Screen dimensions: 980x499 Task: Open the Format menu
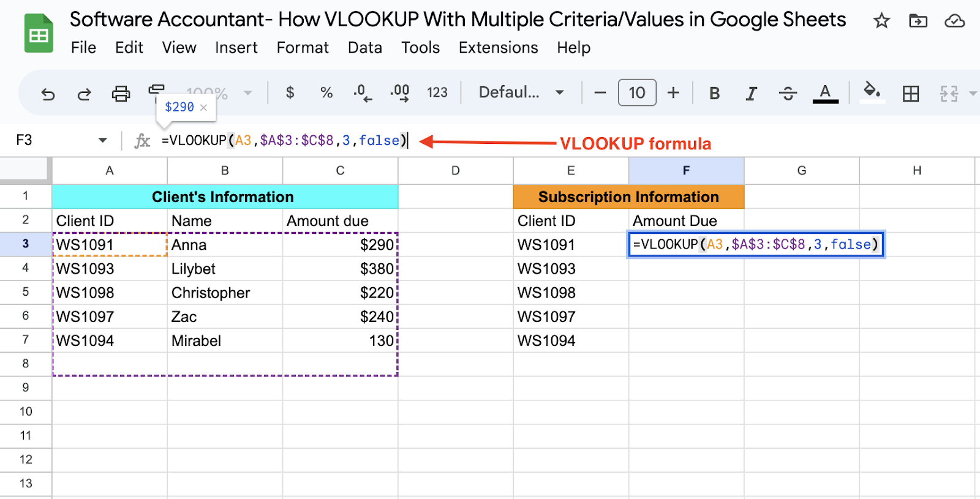point(303,48)
